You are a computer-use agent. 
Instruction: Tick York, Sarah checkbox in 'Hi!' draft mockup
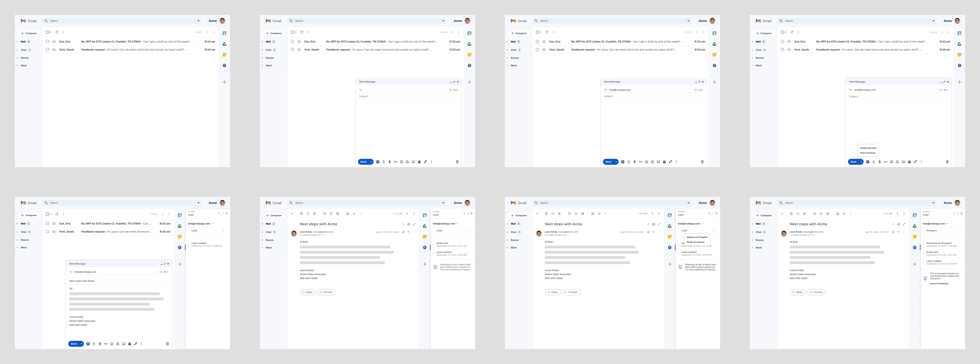tap(48, 232)
